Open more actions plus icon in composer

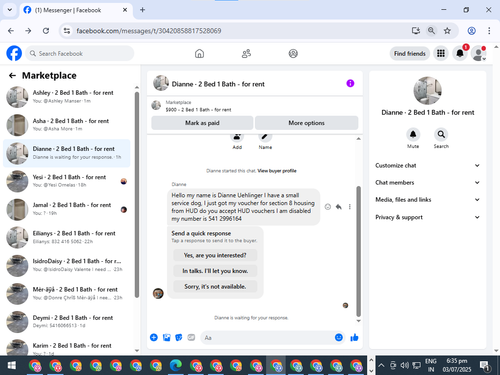[154, 338]
